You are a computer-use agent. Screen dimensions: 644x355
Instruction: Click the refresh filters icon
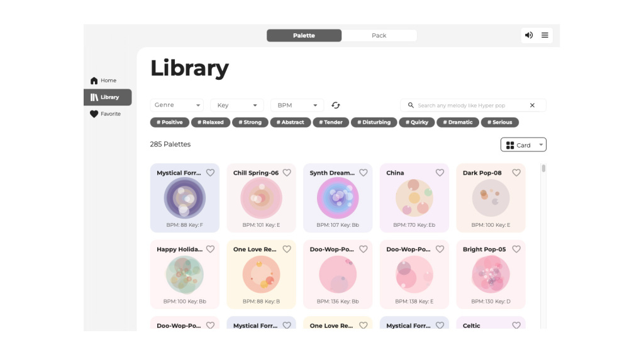click(x=336, y=106)
